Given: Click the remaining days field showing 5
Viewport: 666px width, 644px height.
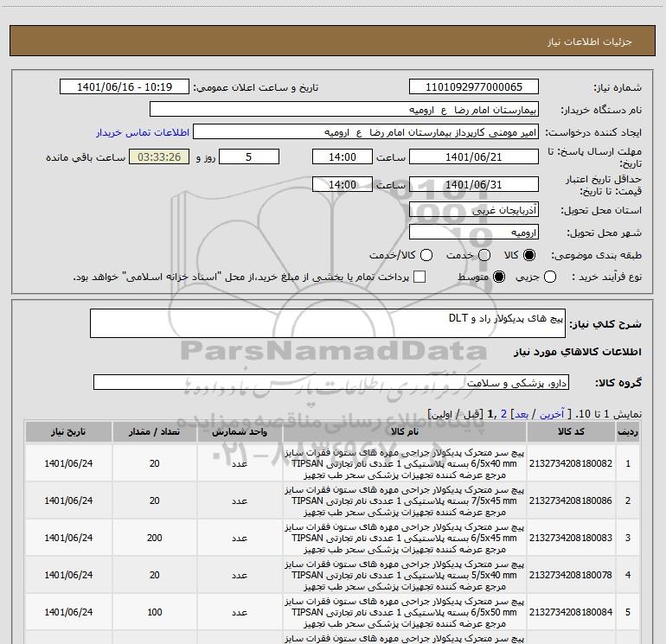Looking at the screenshot, I should click(249, 157).
